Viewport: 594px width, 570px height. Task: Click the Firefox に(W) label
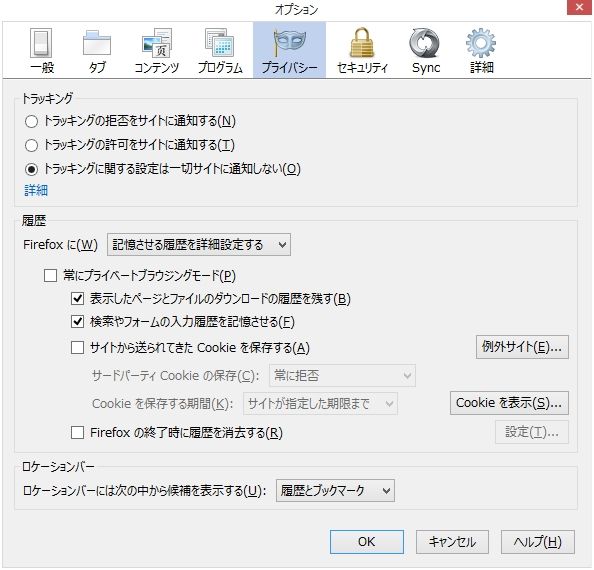point(61,245)
